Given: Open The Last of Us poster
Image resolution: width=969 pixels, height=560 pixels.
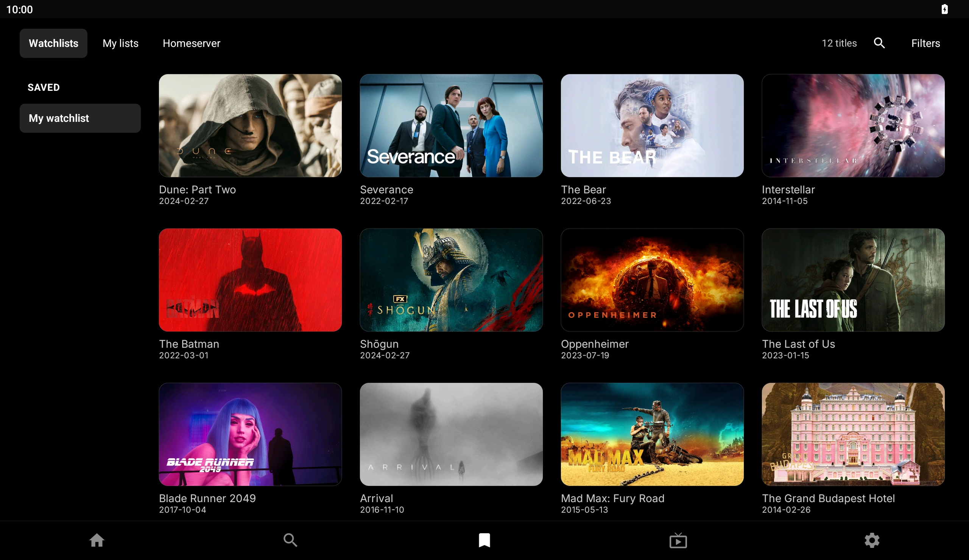Looking at the screenshot, I should (853, 280).
